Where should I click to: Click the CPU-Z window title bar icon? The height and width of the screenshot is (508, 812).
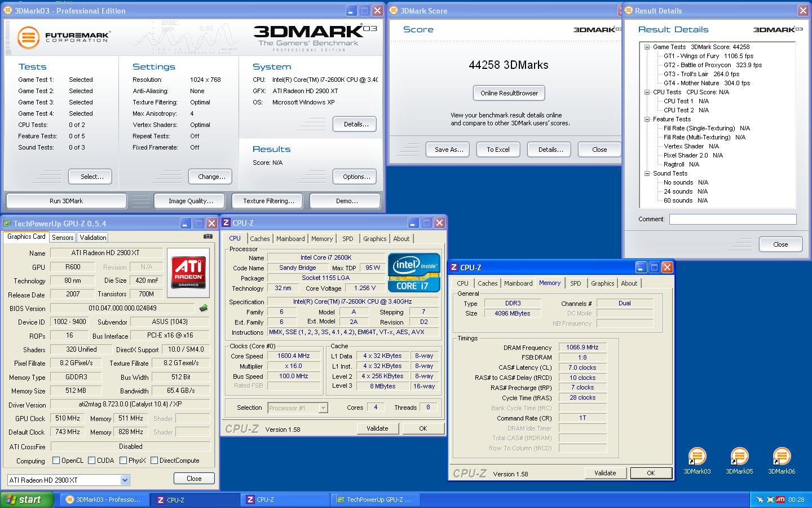226,223
